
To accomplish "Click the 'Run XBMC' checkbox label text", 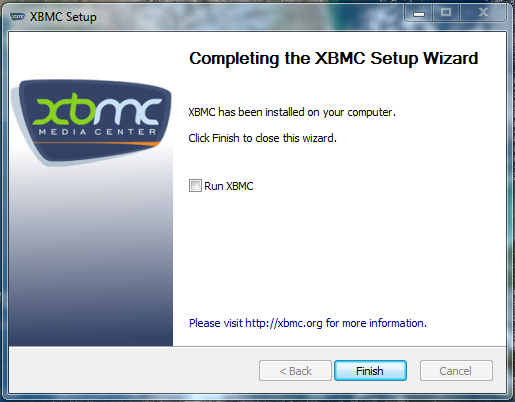I will click(x=229, y=186).
